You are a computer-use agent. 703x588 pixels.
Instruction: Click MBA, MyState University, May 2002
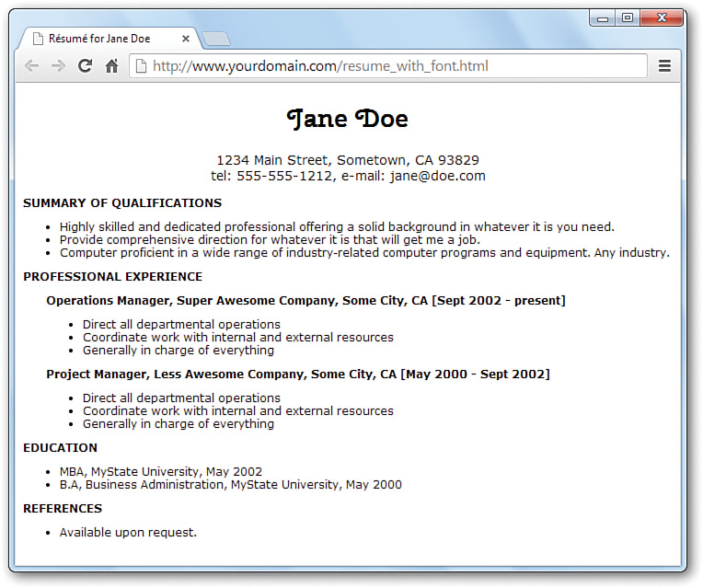pyautogui.click(x=160, y=472)
